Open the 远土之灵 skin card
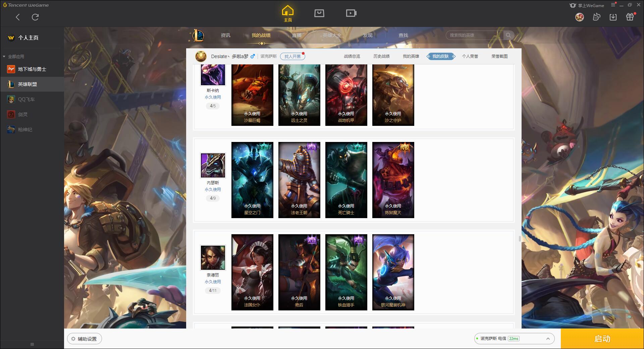 coord(299,95)
